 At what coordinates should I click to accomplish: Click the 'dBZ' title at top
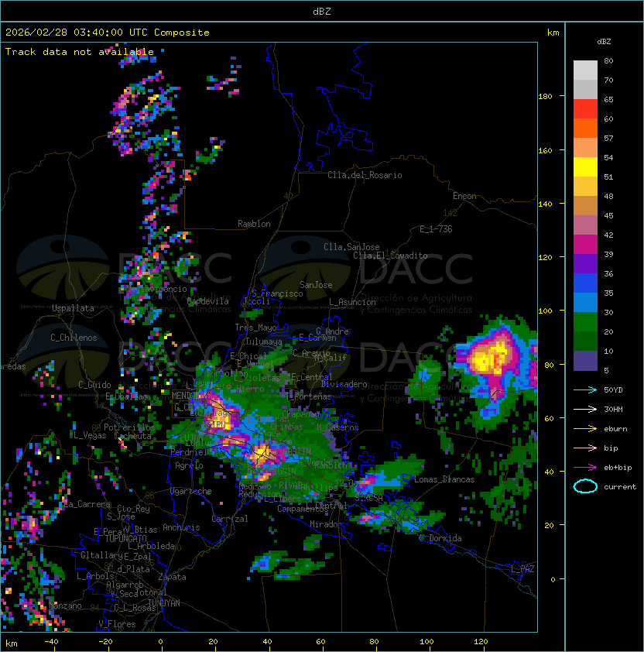tap(322, 11)
